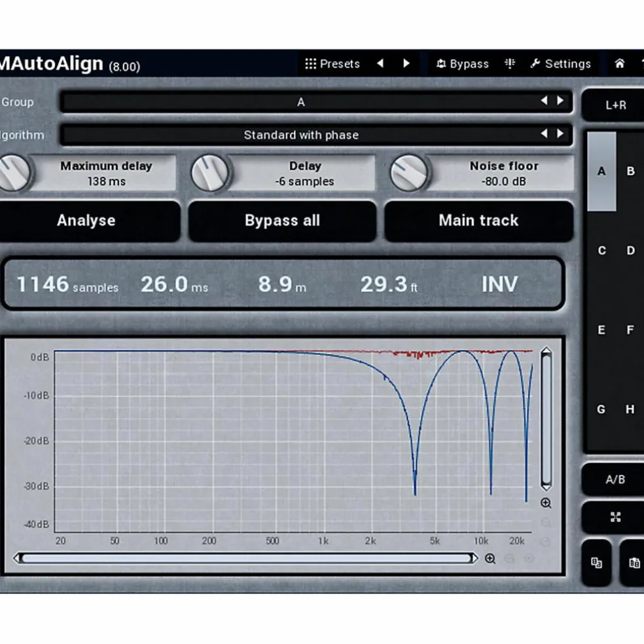Click the Delay -6 samples value field
644x644 pixels.
(304, 173)
